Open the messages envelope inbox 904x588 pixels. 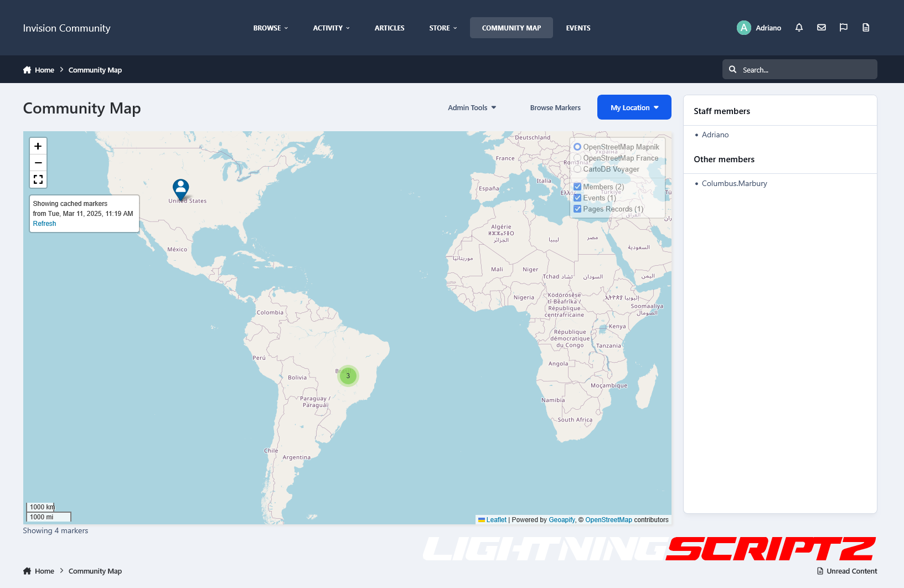coord(822,28)
